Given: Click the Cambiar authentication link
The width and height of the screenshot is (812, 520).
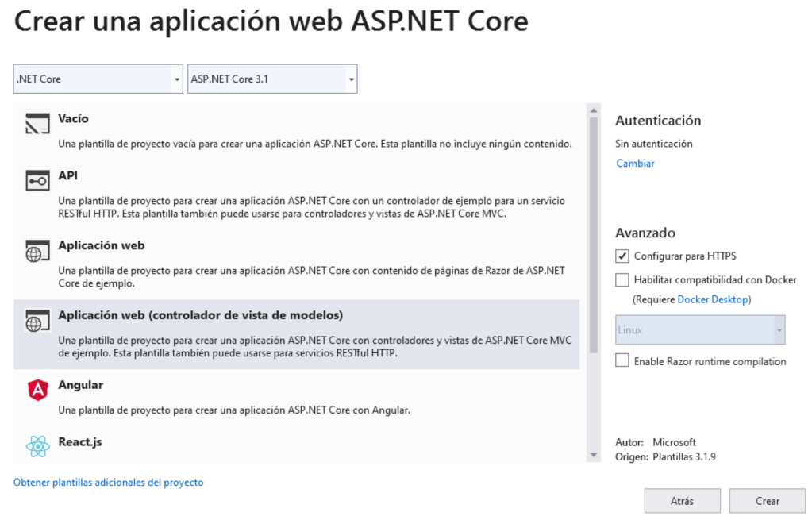Looking at the screenshot, I should [x=633, y=163].
